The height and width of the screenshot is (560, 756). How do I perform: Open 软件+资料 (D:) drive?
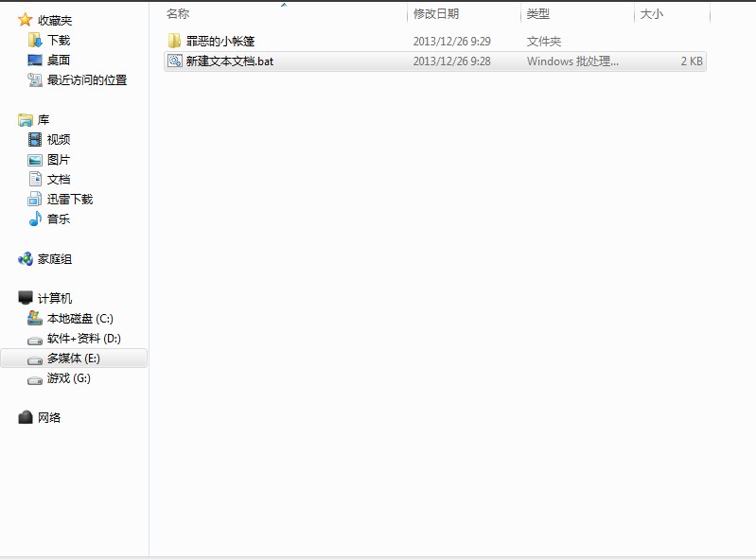pyautogui.click(x=83, y=339)
